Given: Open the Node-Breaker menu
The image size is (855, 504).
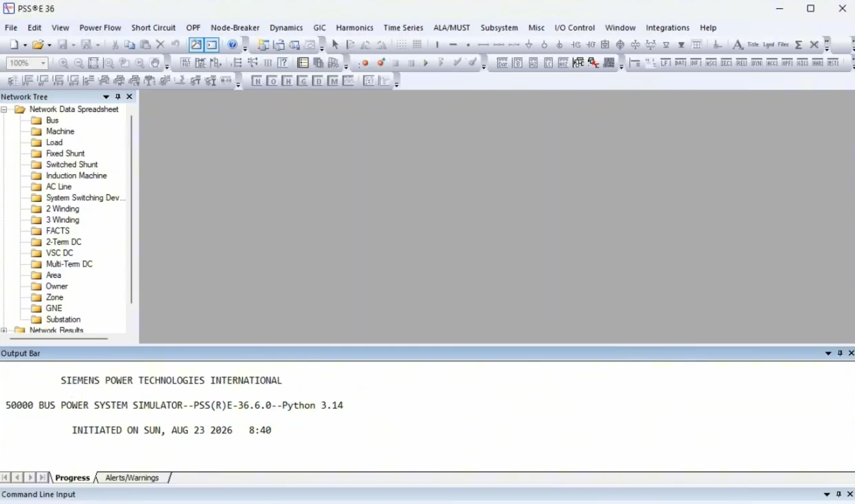Looking at the screenshot, I should pyautogui.click(x=235, y=28).
